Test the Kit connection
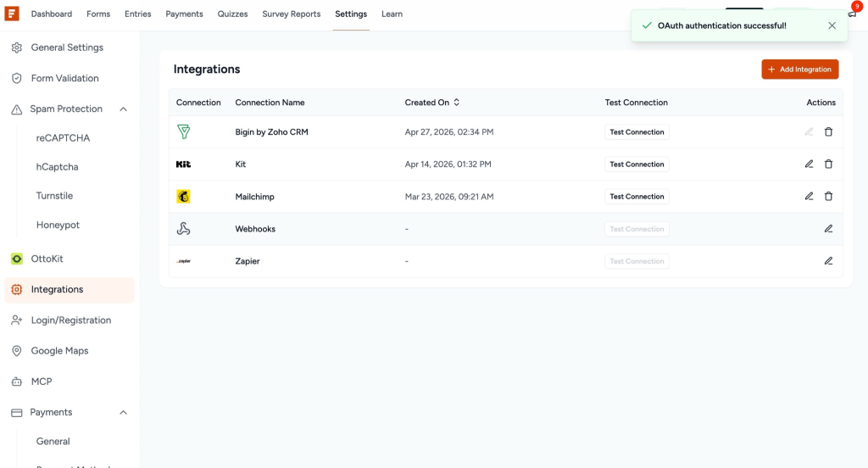Viewport: 868px width, 468px height. 637,164
